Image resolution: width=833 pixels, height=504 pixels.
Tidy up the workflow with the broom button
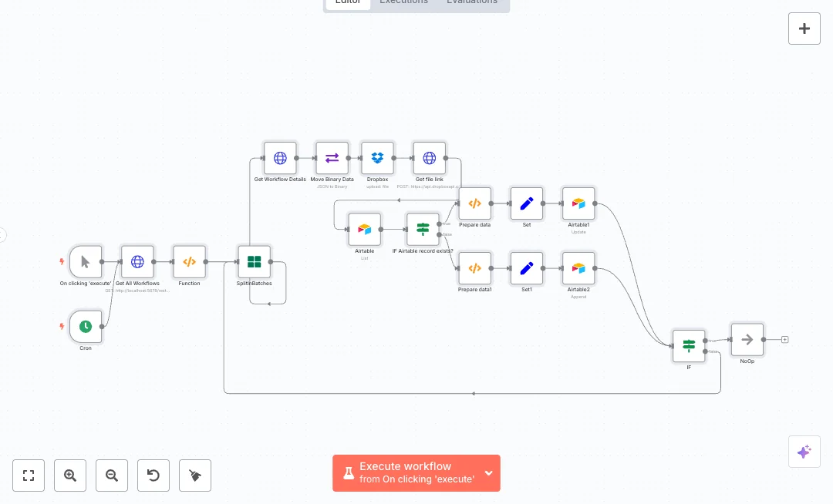click(195, 475)
